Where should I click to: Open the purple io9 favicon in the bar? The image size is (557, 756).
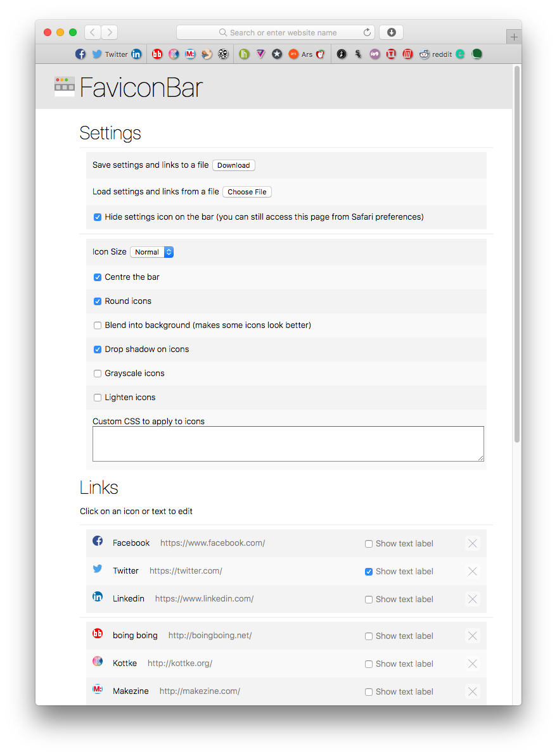pos(375,54)
